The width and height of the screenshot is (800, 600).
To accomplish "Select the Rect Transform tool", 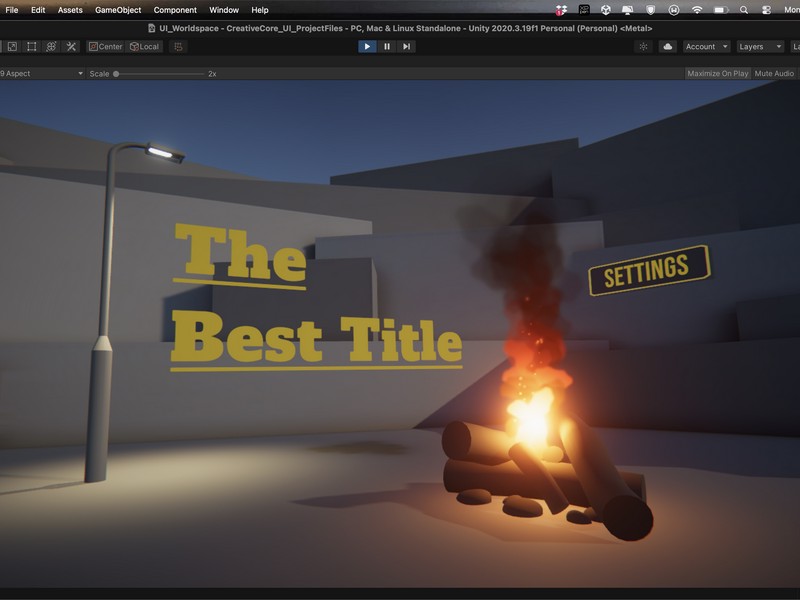I will click(32, 46).
